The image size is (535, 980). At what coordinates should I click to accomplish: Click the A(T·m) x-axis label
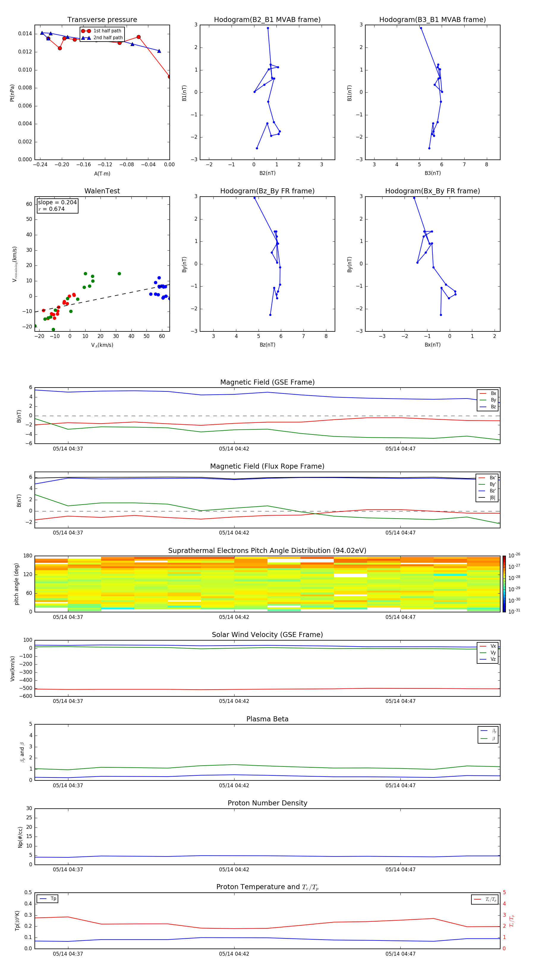(102, 174)
